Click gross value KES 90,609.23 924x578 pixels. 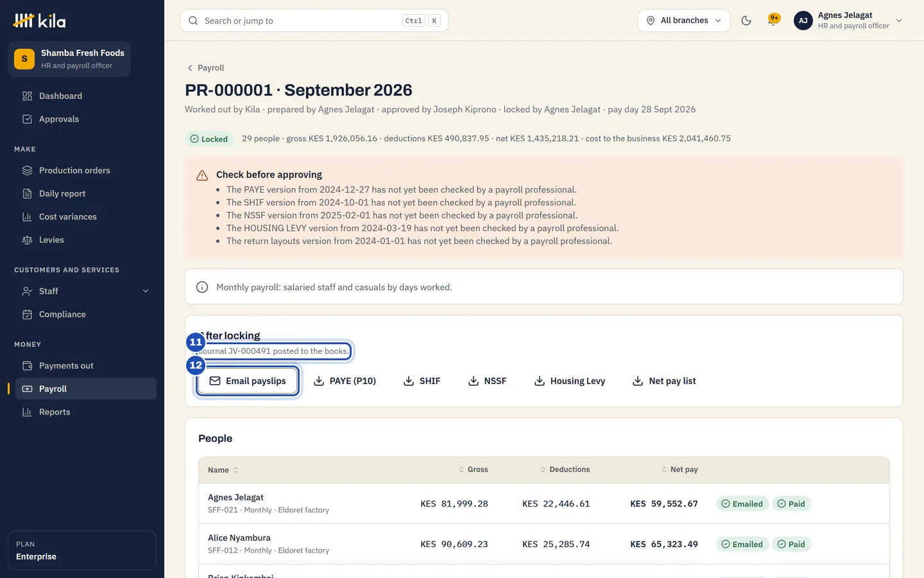click(x=454, y=544)
